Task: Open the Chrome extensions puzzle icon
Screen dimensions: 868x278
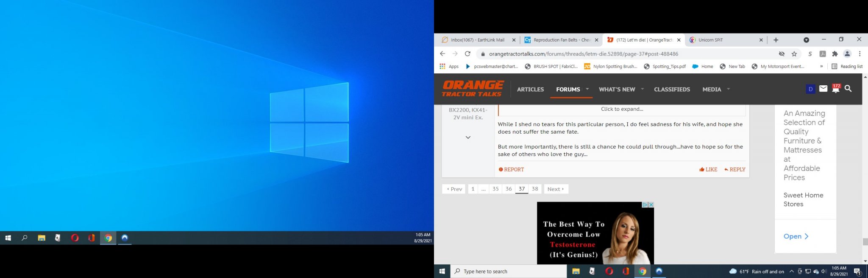Action: tap(835, 54)
